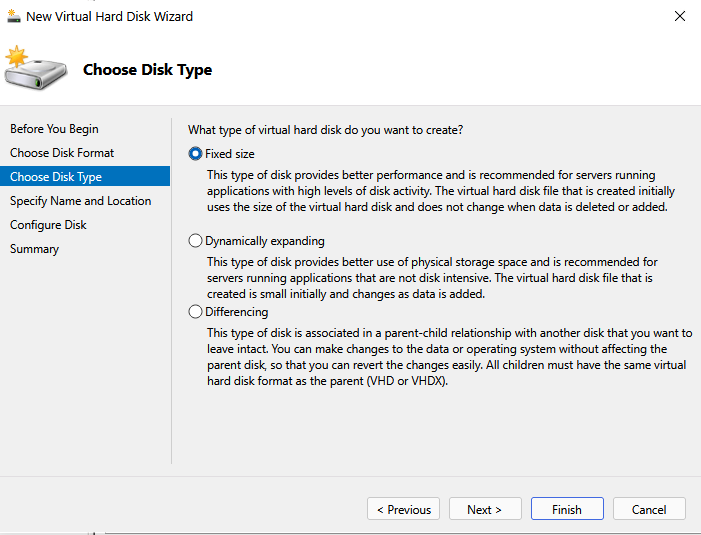
Task: Click the large hard disk header icon
Action: [35, 68]
